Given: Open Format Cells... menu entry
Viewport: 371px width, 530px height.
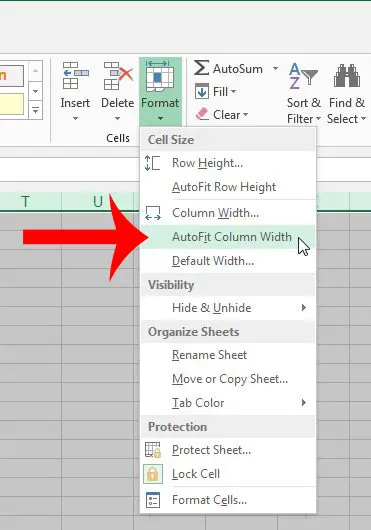Looking at the screenshot, I should pyautogui.click(x=228, y=500).
